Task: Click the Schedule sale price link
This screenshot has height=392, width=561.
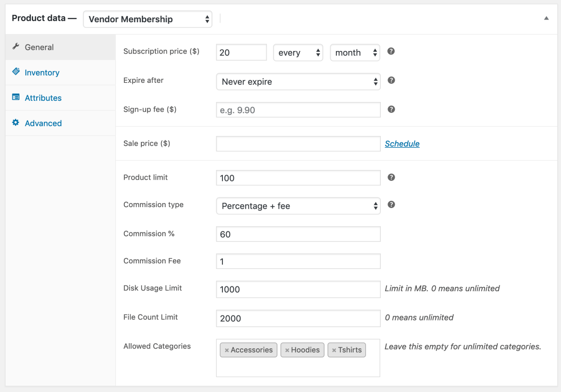Action: point(402,144)
